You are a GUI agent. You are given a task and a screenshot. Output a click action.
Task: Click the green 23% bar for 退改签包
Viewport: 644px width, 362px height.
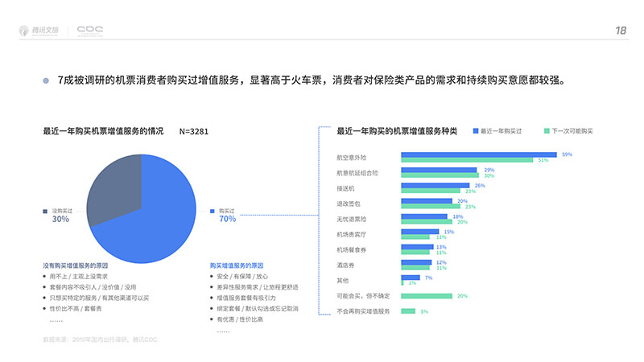[431, 207]
